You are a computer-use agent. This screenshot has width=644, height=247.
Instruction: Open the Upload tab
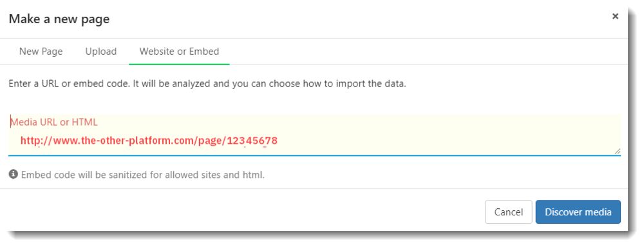pyautogui.click(x=101, y=52)
